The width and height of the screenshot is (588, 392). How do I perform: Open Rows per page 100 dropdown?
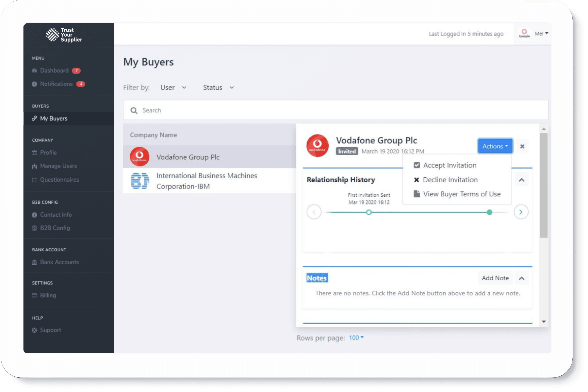click(x=356, y=338)
